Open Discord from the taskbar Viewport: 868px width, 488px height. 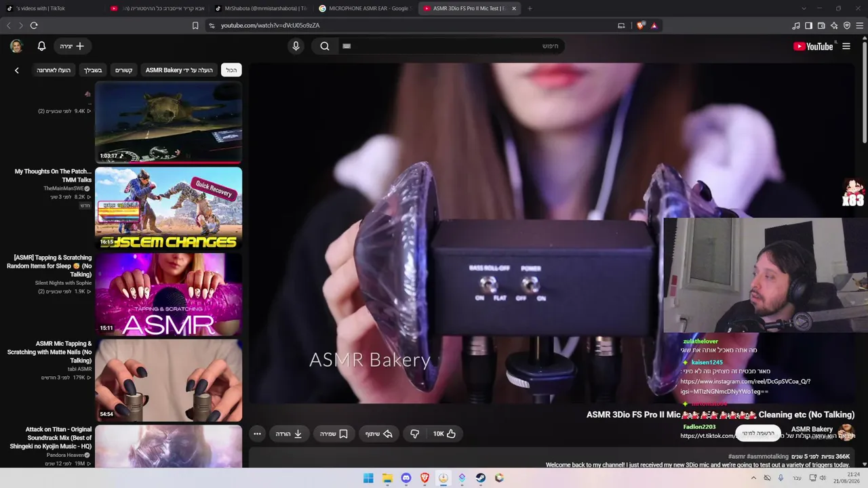pyautogui.click(x=406, y=478)
